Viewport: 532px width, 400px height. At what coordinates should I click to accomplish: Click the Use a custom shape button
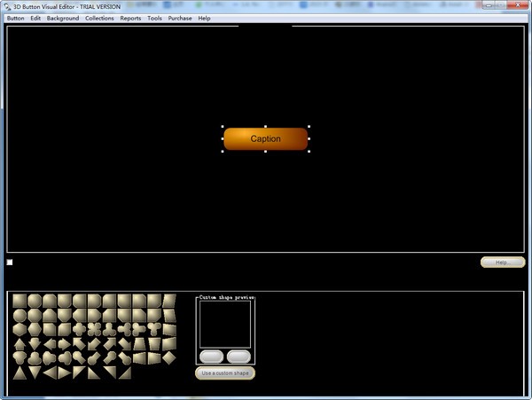tap(225, 373)
